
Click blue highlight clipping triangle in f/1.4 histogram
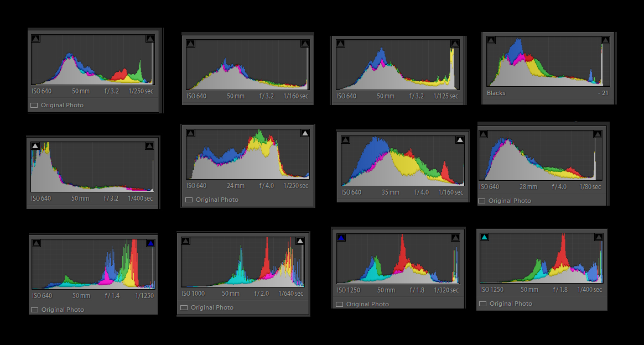click(x=150, y=243)
